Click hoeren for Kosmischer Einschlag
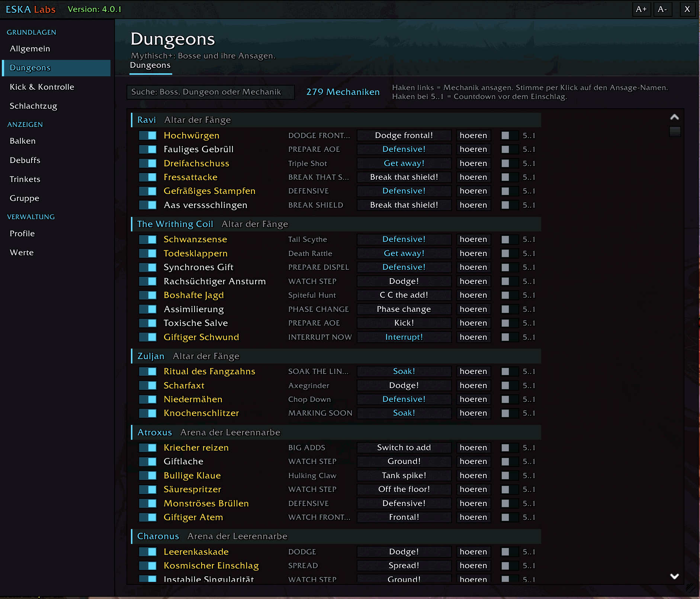 (x=473, y=566)
